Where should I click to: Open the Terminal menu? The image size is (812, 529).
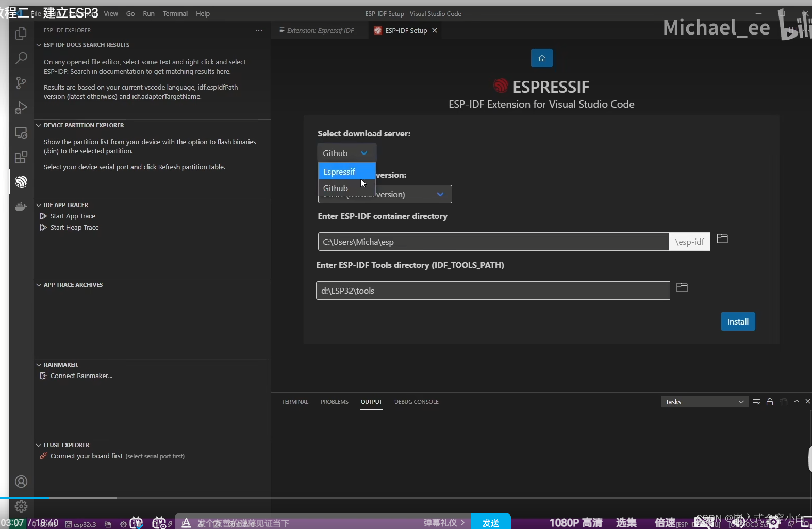tap(175, 13)
